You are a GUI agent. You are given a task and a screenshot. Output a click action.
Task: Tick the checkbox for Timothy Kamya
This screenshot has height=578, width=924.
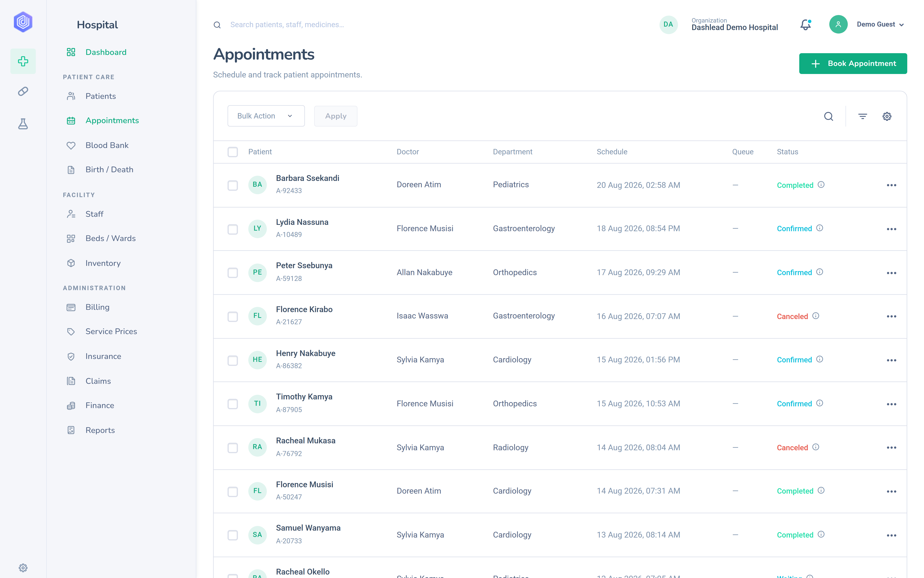233,404
